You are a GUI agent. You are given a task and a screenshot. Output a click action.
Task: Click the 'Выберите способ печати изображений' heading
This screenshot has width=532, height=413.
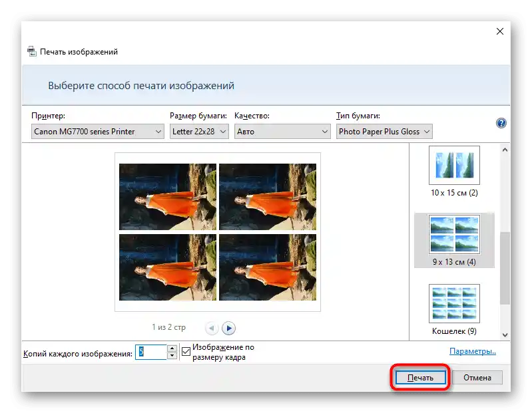(141, 86)
